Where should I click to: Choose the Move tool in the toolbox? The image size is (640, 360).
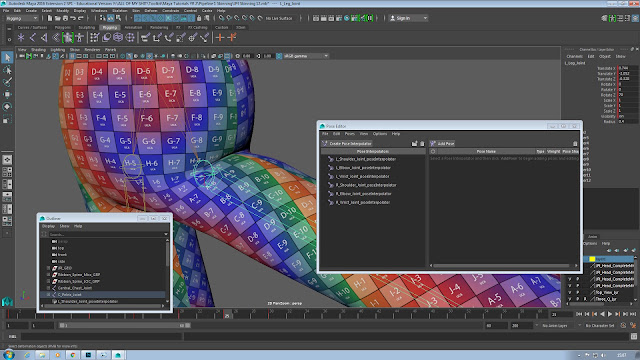click(x=7, y=94)
